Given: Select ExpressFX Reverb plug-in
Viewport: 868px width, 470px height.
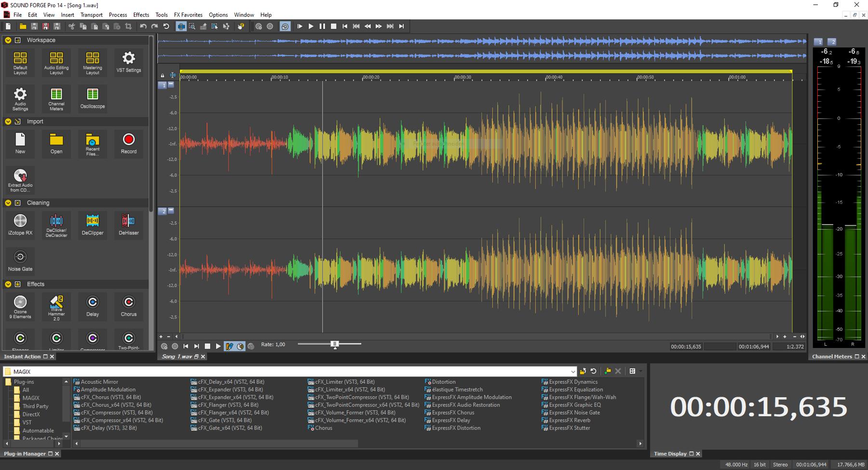Looking at the screenshot, I should pos(570,420).
